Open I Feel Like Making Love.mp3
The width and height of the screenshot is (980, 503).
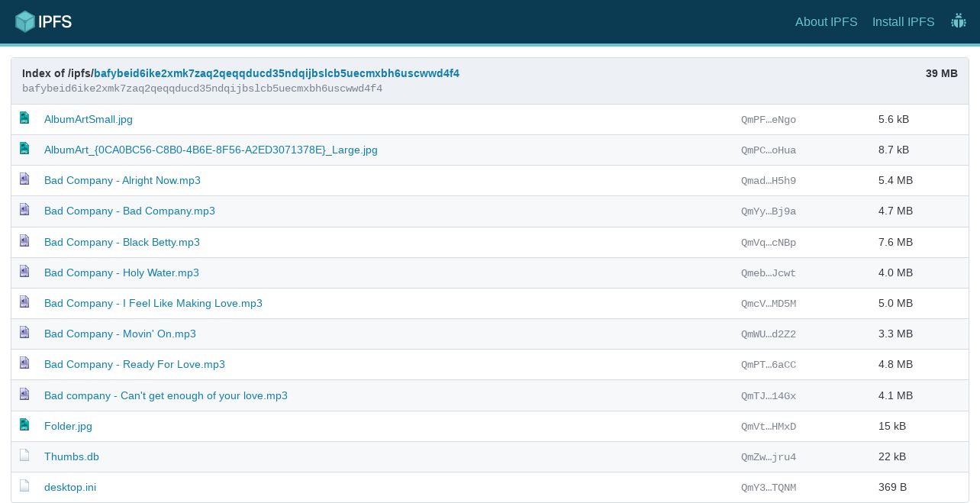pyautogui.click(x=153, y=303)
